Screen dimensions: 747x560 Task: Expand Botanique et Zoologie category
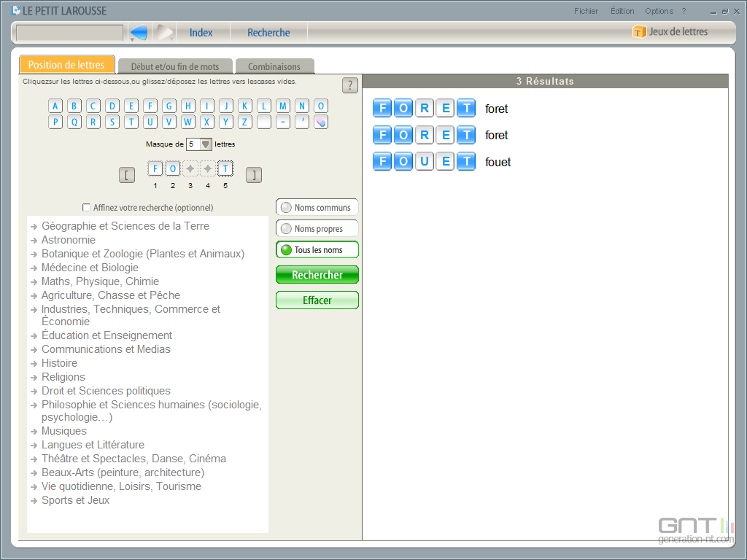click(142, 253)
